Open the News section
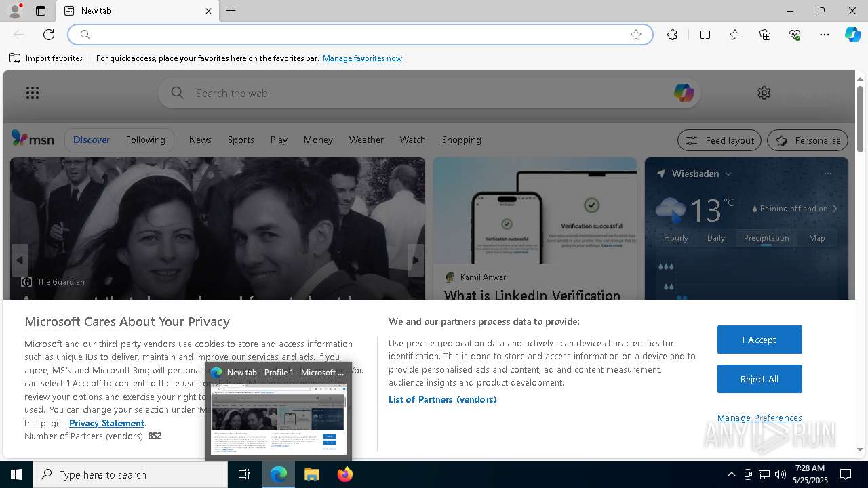 click(x=200, y=140)
